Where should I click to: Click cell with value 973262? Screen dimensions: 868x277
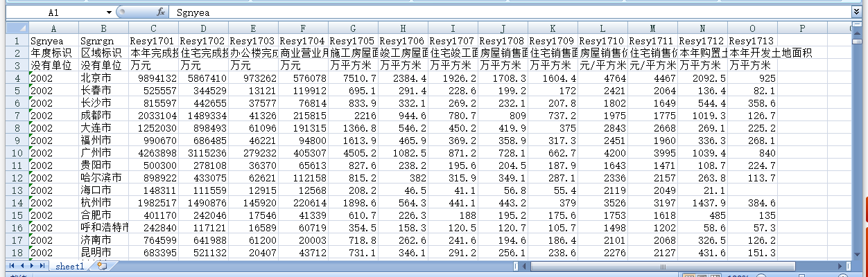click(x=253, y=78)
